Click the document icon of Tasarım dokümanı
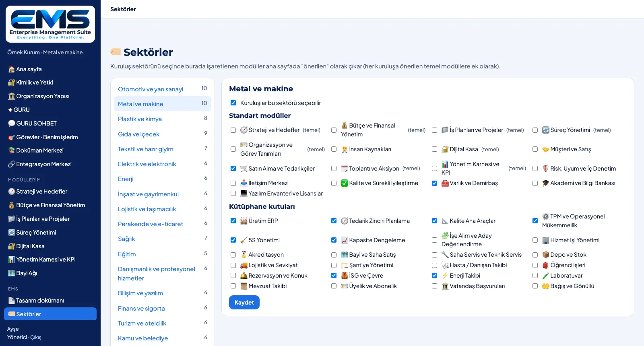Viewport: 644px width, 346px height. (12, 301)
